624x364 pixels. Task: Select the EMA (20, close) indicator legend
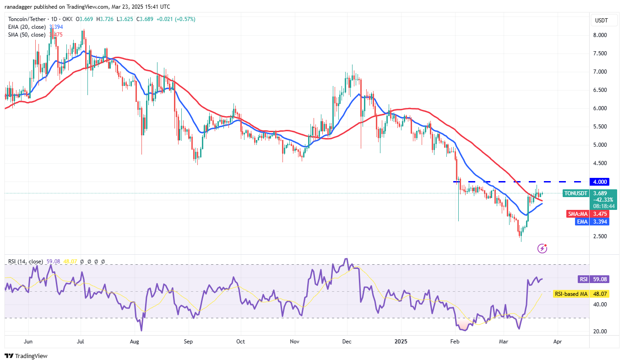[x=26, y=27]
